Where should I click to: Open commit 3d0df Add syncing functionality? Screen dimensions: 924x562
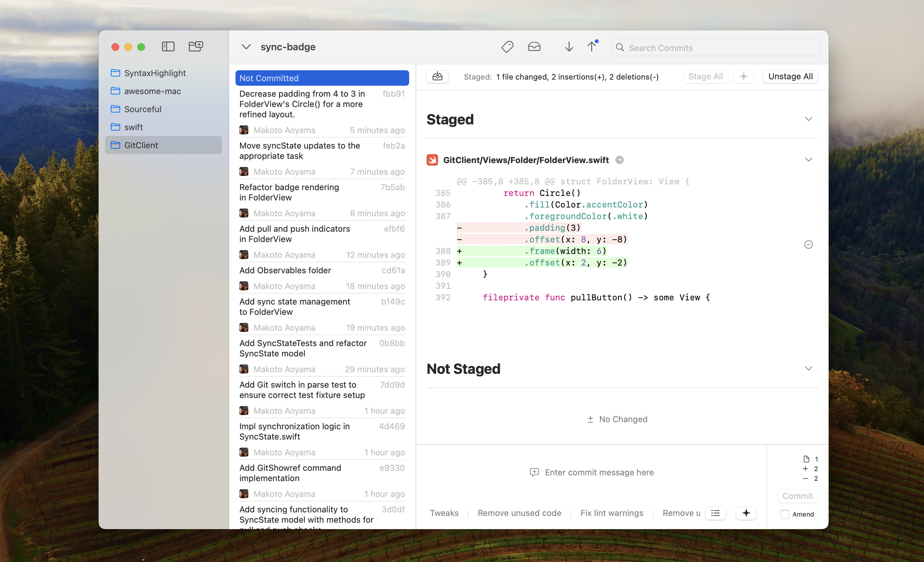tap(322, 516)
